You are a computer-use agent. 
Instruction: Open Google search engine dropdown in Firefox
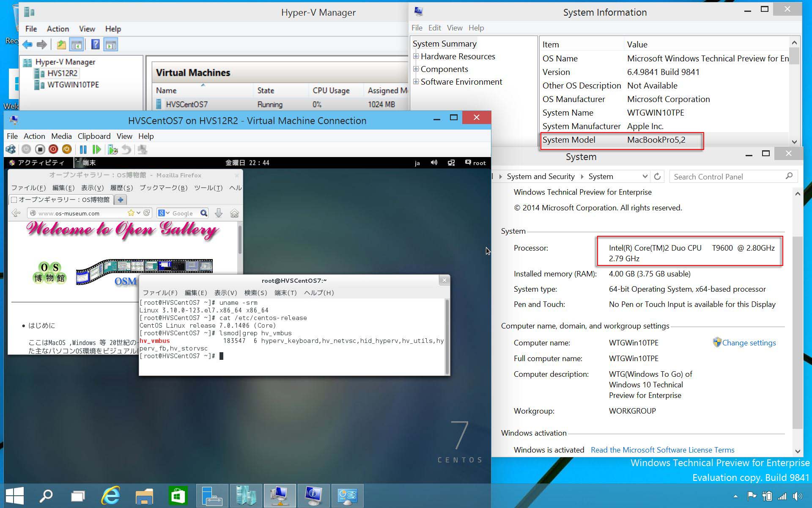pos(168,213)
